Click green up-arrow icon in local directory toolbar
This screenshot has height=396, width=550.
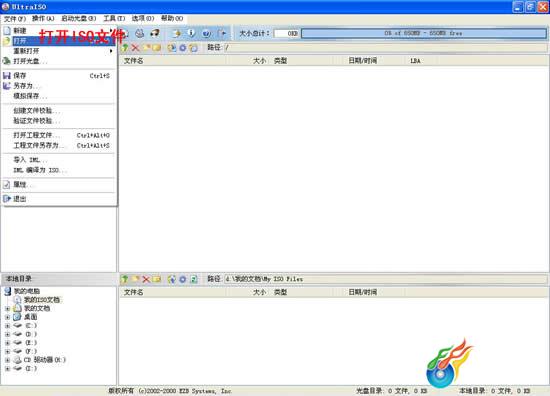click(x=125, y=279)
